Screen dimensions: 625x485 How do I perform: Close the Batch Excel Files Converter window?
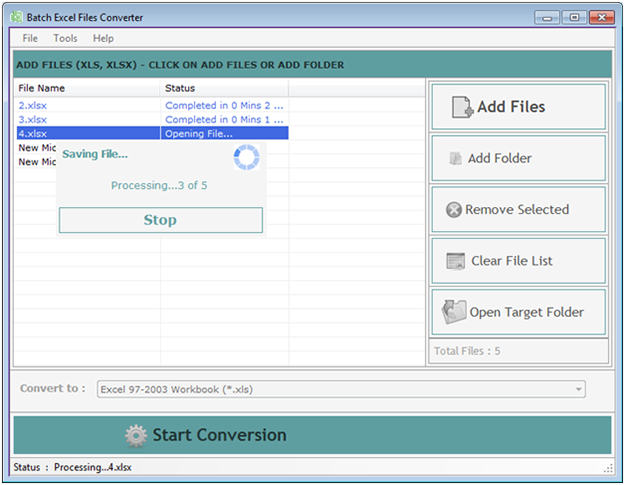[602, 18]
